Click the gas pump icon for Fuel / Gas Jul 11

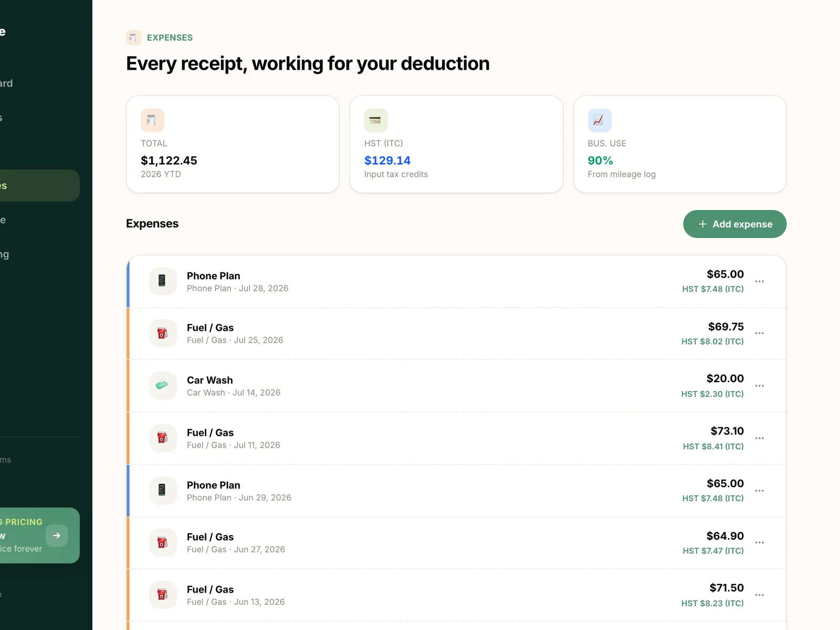[x=163, y=438]
